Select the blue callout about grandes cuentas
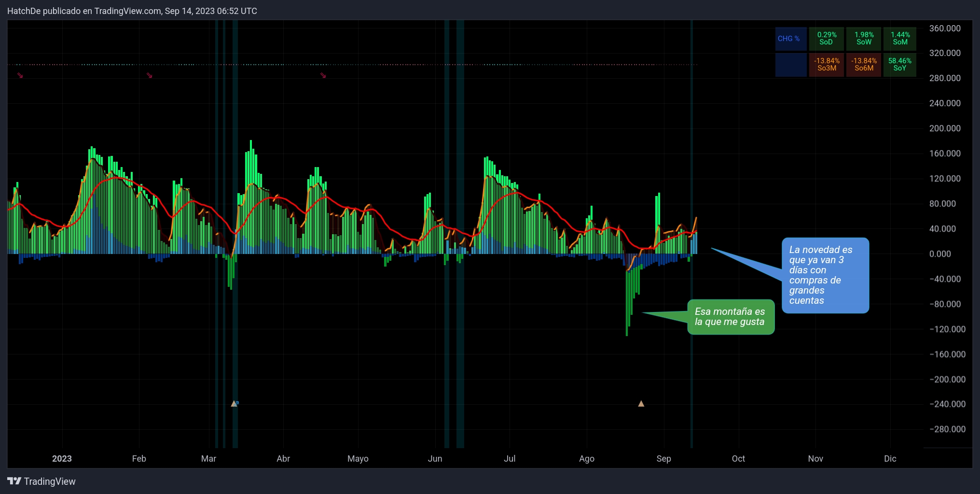This screenshot has height=494, width=980. tap(825, 275)
